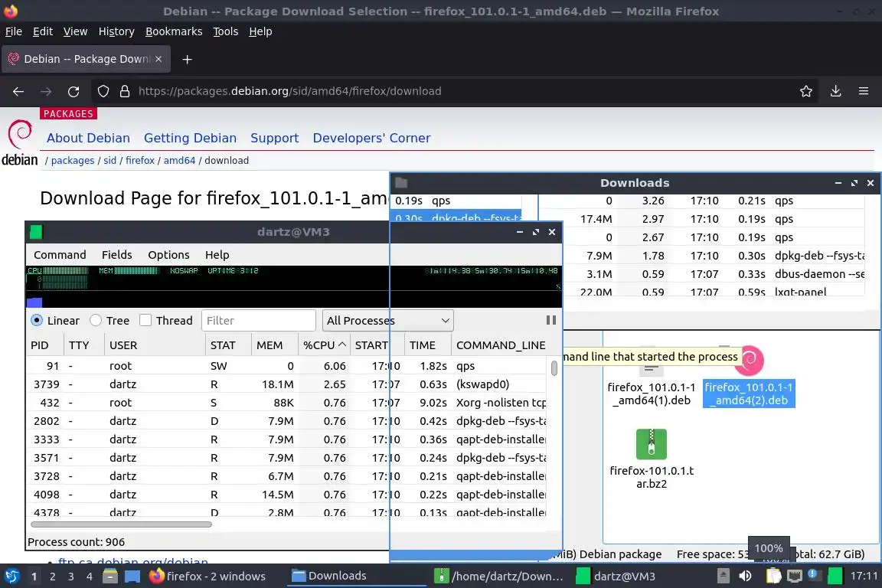
Task: Open the All Processes dropdown
Action: 387,320
